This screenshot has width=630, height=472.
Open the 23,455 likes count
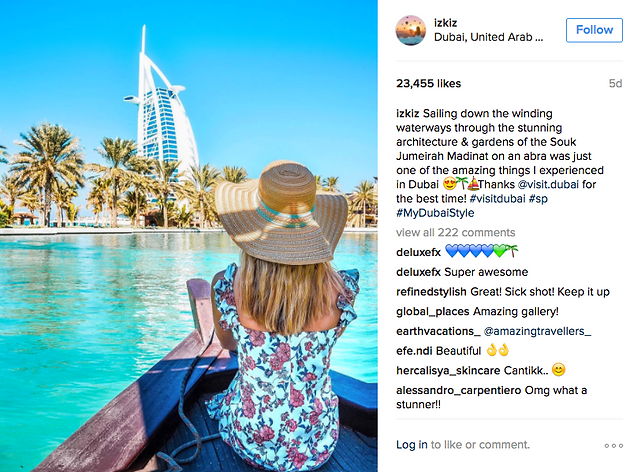click(x=428, y=84)
